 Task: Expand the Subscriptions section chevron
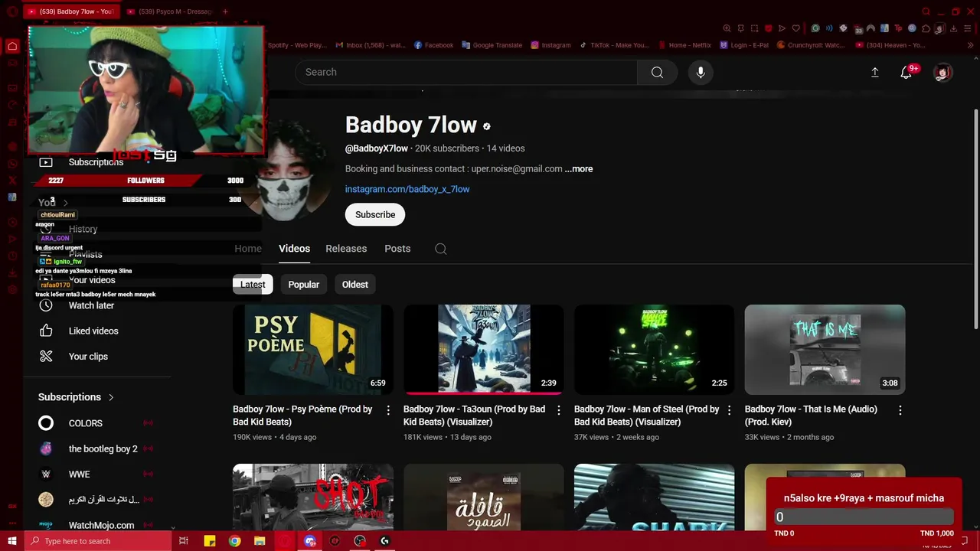pos(111,397)
